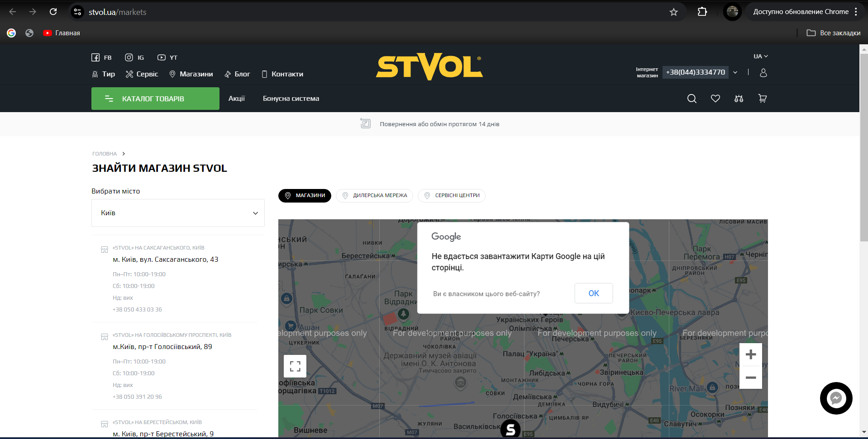Select the store at пр-т Голосіївський, 89
The width and height of the screenshot is (868, 439).
pos(162,347)
